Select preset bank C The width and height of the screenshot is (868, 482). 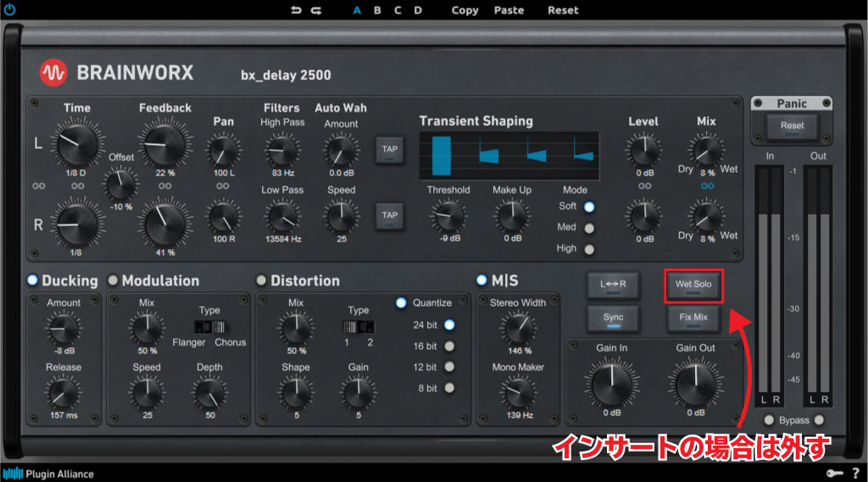(x=398, y=10)
